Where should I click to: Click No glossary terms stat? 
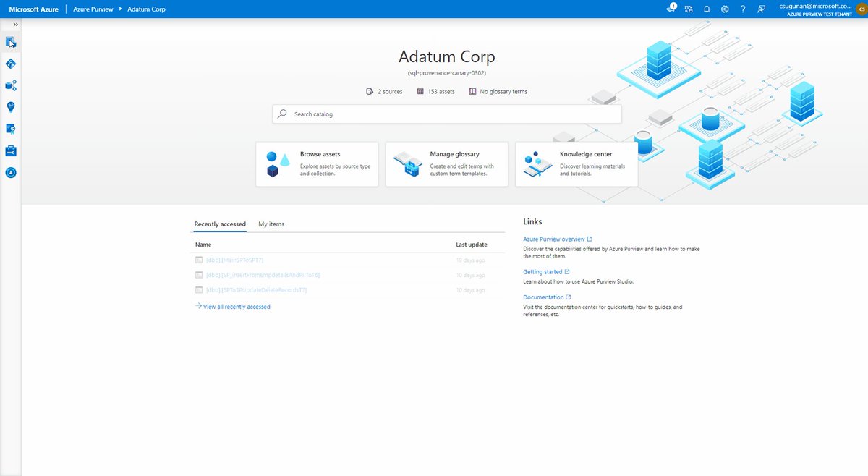pos(498,92)
